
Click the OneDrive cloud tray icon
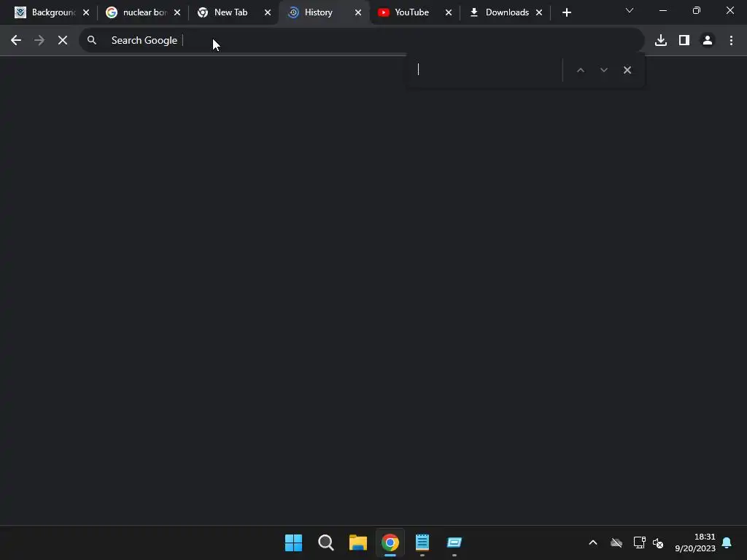tap(616, 542)
